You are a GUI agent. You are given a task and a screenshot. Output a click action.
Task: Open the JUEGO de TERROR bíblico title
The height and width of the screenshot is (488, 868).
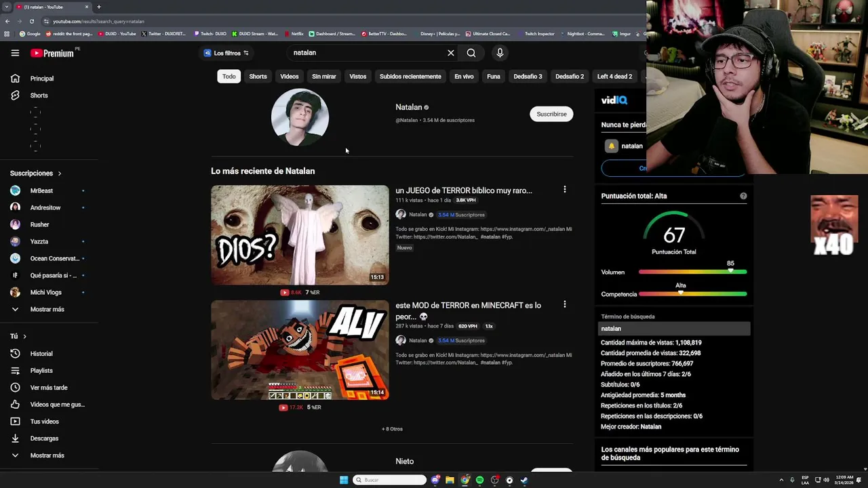[x=464, y=190]
